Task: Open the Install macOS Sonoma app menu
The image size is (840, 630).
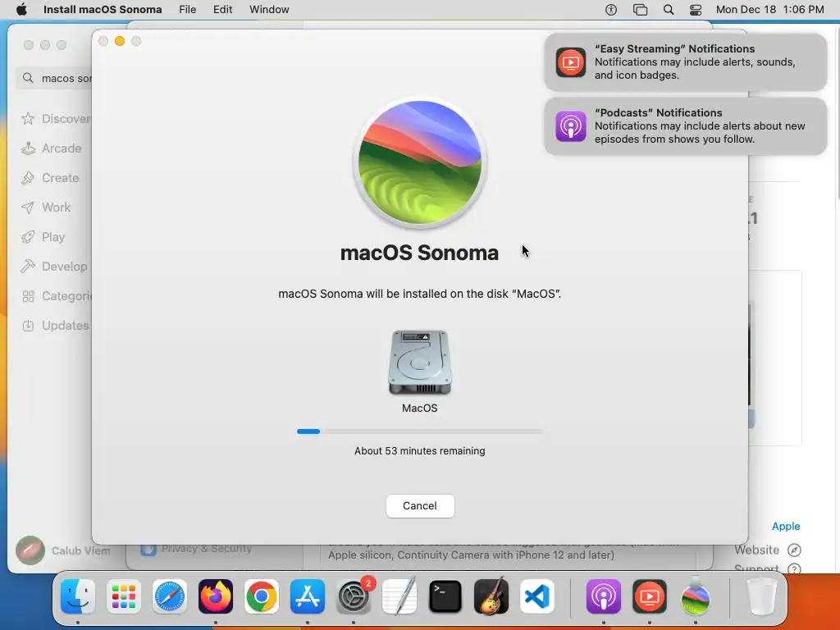Action: pos(103,10)
